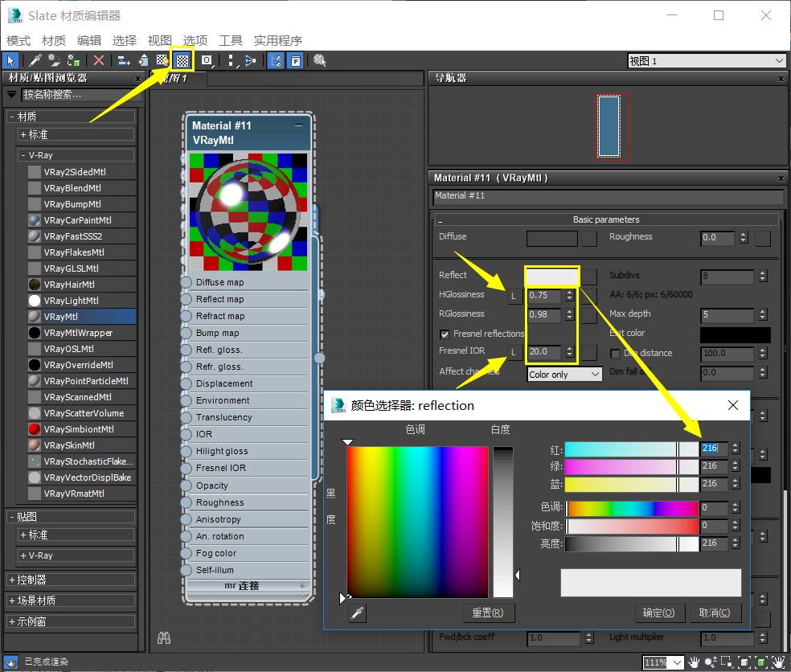Click the Move Children toolbar icon

point(124,61)
